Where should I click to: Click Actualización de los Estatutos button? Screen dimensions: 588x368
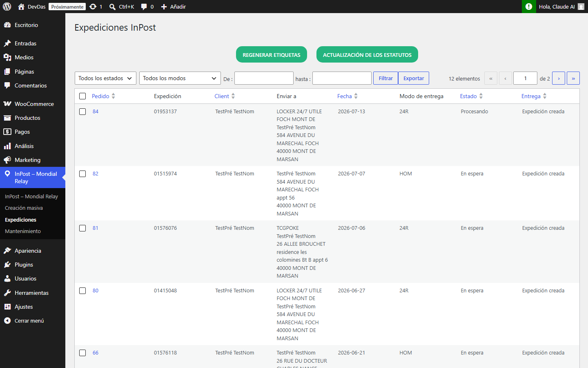point(367,54)
